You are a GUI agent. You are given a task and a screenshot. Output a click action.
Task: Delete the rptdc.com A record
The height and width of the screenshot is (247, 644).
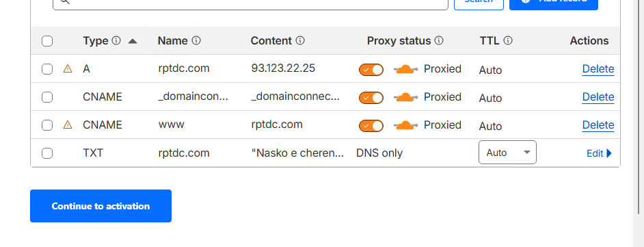(x=598, y=69)
